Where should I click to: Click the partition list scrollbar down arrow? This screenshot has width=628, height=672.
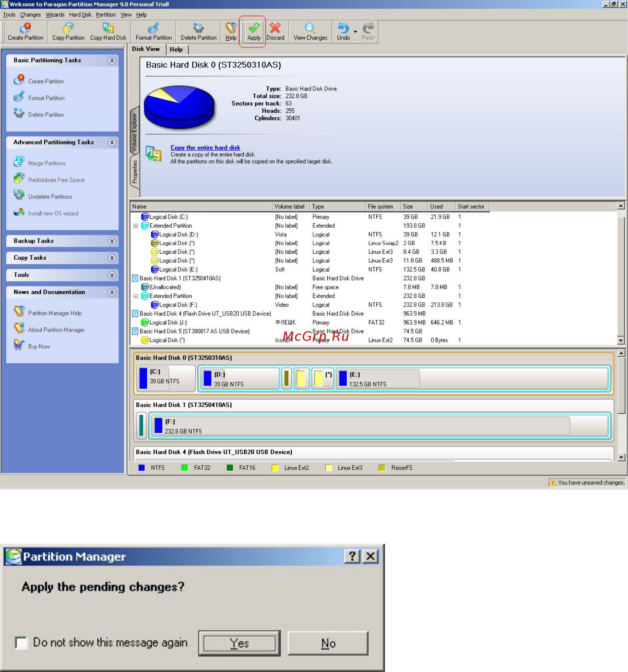pos(621,341)
